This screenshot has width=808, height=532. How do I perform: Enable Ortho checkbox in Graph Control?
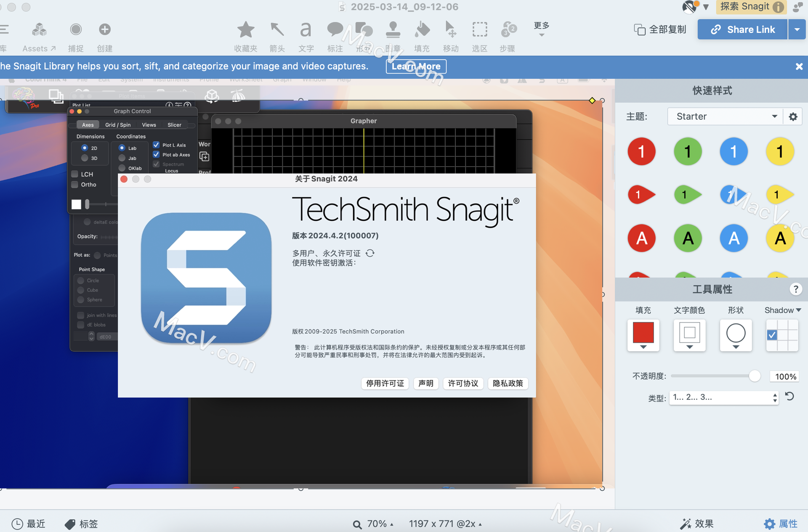coord(75,184)
